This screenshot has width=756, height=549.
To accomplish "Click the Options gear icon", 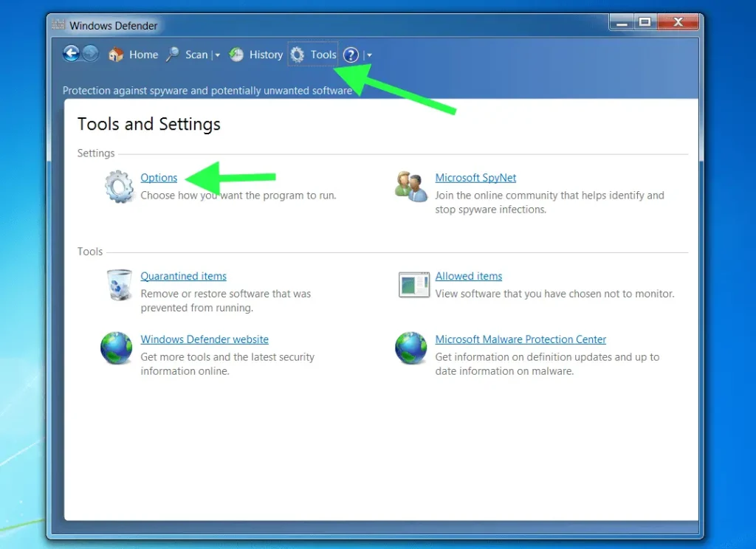I will (119, 186).
